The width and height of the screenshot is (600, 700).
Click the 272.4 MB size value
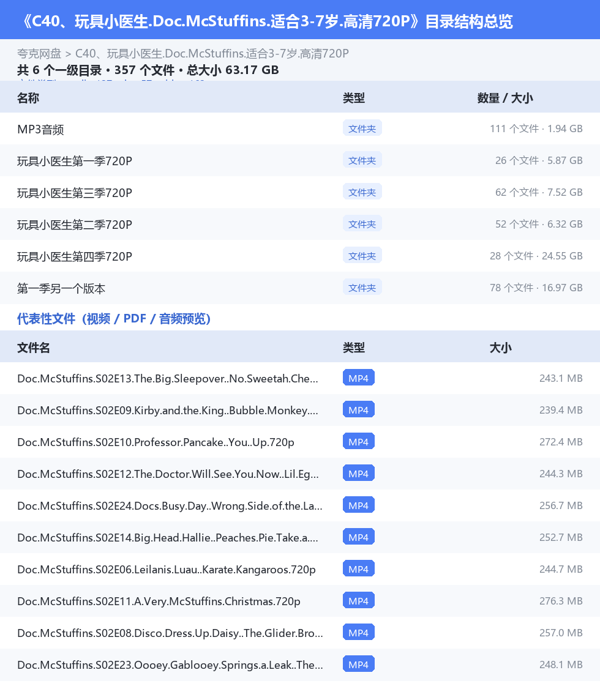[561, 442]
